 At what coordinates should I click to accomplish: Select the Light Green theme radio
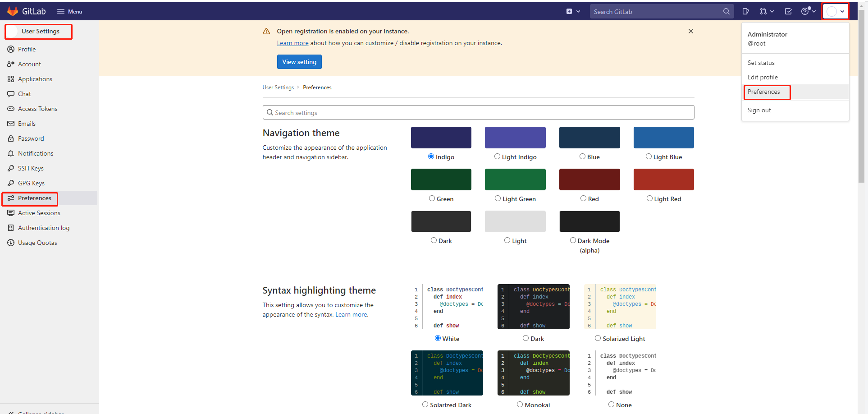click(498, 198)
